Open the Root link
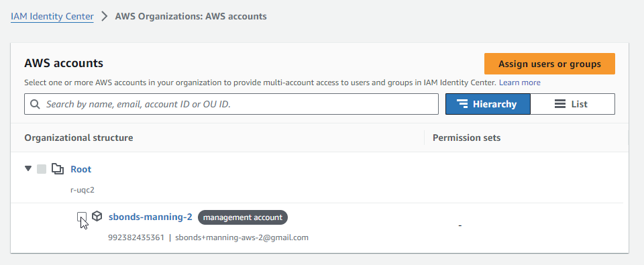 point(81,169)
